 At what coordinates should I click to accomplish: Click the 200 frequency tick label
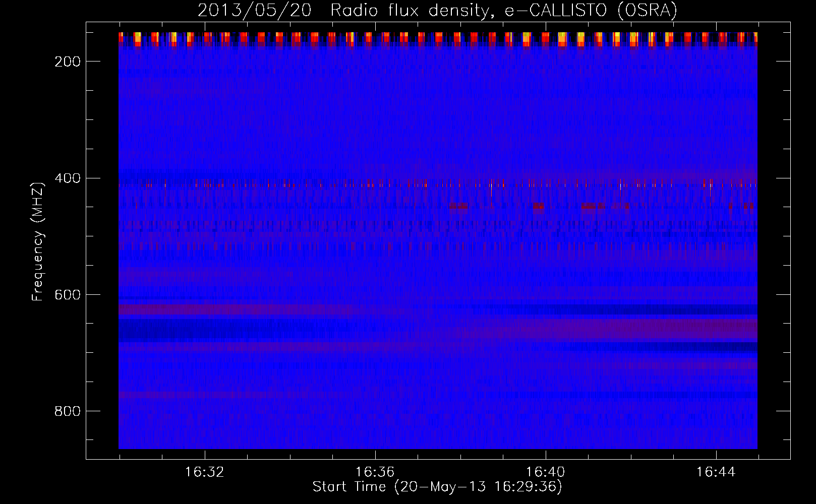[x=68, y=61]
